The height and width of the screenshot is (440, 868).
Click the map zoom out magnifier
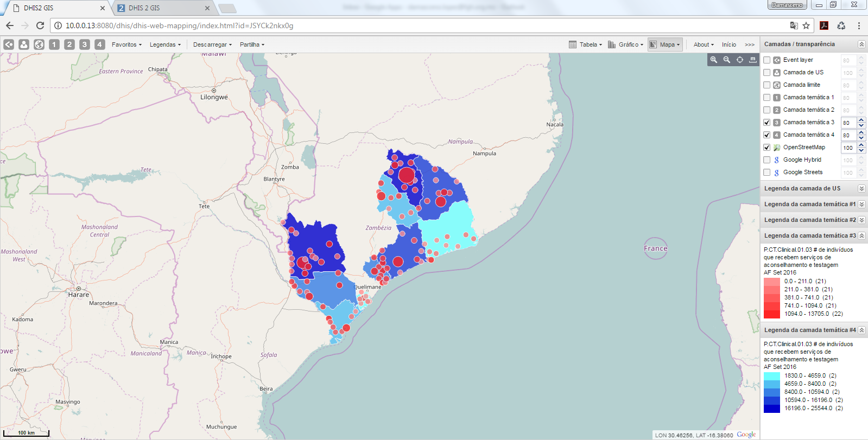coord(727,60)
